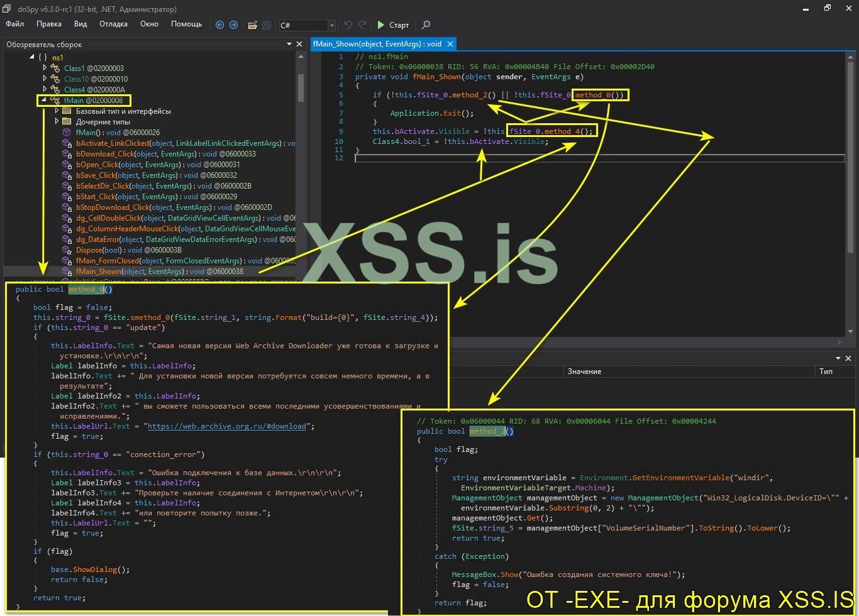Click the method icon beside bActivate_LinkClicked
Viewport: 859px width, 616px height.
(x=67, y=143)
